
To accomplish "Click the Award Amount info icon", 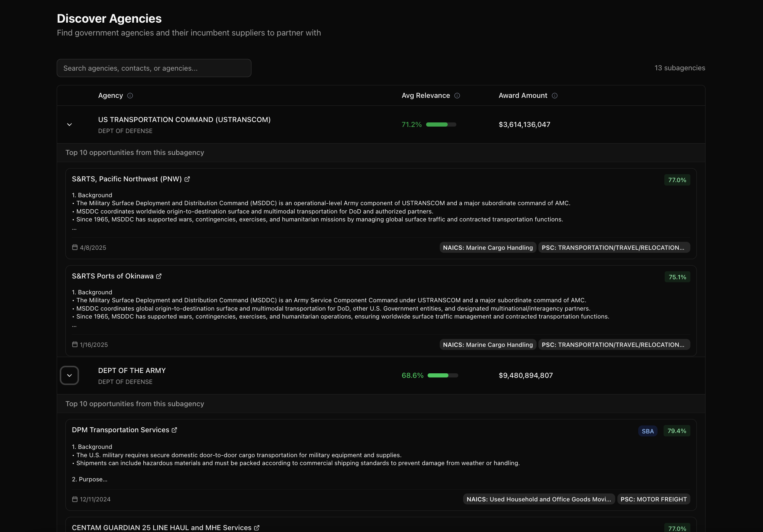I will [x=554, y=96].
